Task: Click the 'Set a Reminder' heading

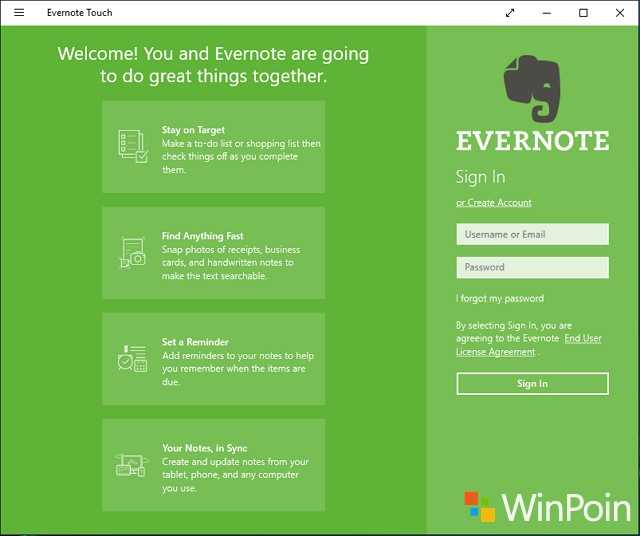Action: pyautogui.click(x=195, y=342)
